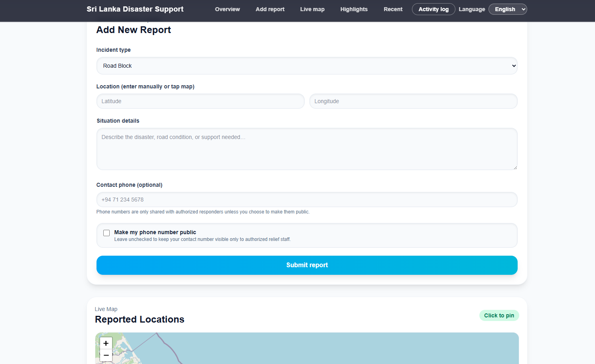Focus the Contact phone field
The image size is (595, 364).
click(307, 200)
